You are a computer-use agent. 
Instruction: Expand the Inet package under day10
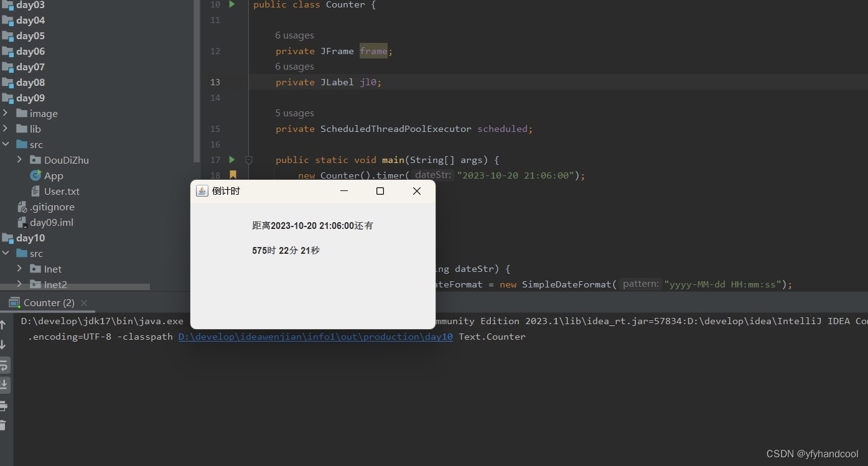pos(21,269)
